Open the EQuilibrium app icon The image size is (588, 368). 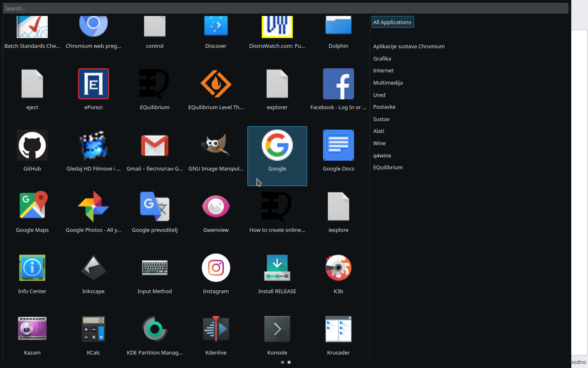coord(155,84)
